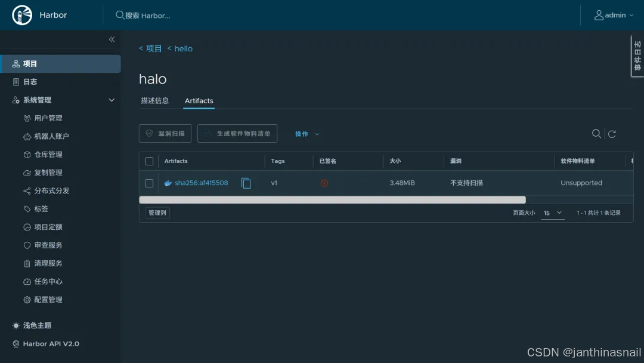Click the 已签名 column header
644x363 pixels.
coord(328,161)
